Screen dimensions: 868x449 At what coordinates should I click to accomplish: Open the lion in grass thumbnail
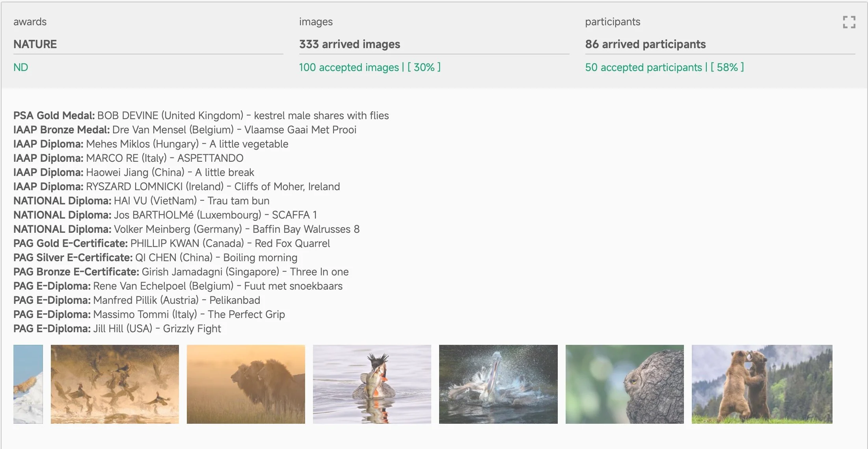coord(246,384)
